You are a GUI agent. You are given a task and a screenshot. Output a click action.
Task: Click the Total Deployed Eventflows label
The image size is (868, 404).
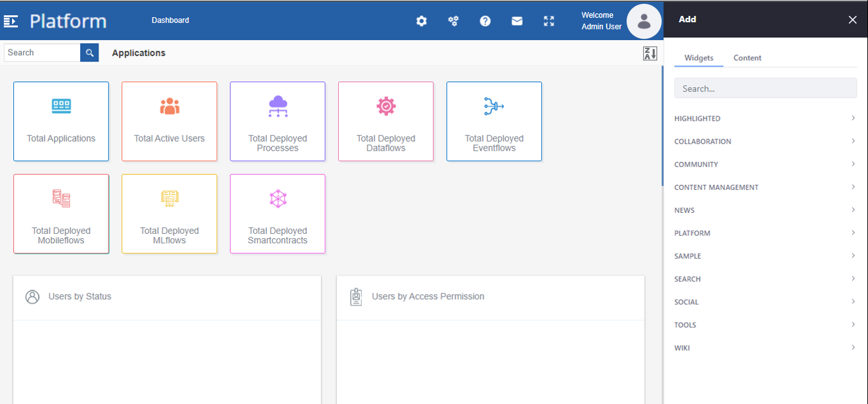[x=494, y=143]
